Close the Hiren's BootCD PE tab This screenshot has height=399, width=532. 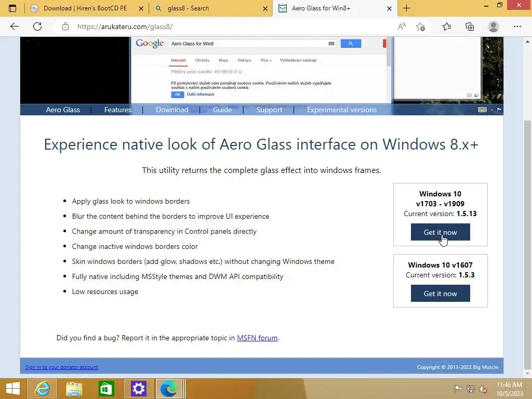click(x=141, y=8)
